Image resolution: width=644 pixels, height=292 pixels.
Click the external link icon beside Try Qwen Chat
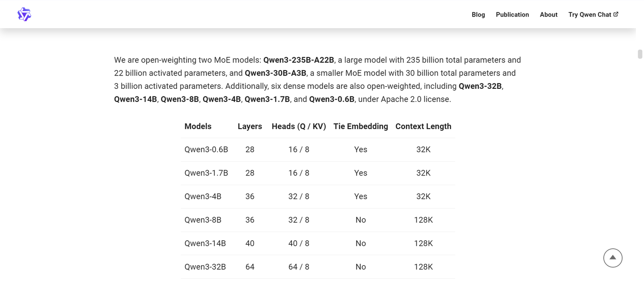[x=616, y=14]
